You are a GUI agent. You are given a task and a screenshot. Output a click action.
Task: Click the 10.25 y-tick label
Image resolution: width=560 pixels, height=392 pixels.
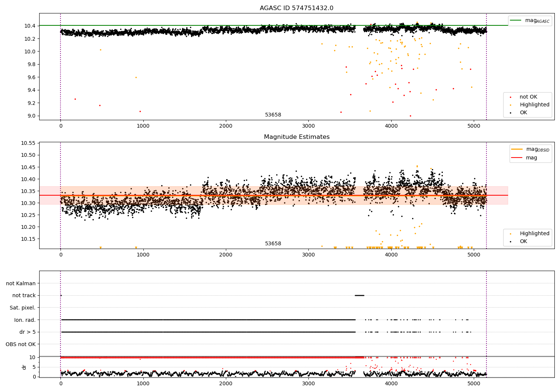28,215
